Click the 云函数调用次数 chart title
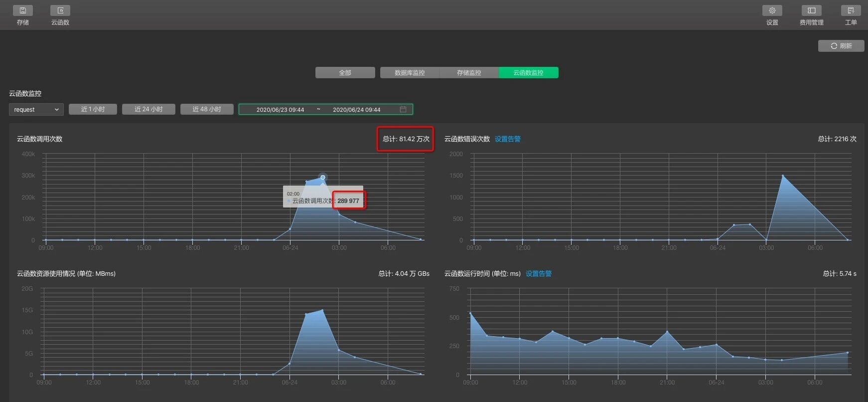868x402 pixels. point(40,139)
